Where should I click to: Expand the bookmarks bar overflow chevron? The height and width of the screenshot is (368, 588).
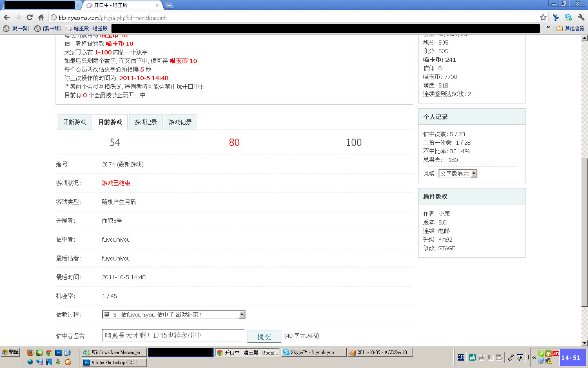[548, 27]
